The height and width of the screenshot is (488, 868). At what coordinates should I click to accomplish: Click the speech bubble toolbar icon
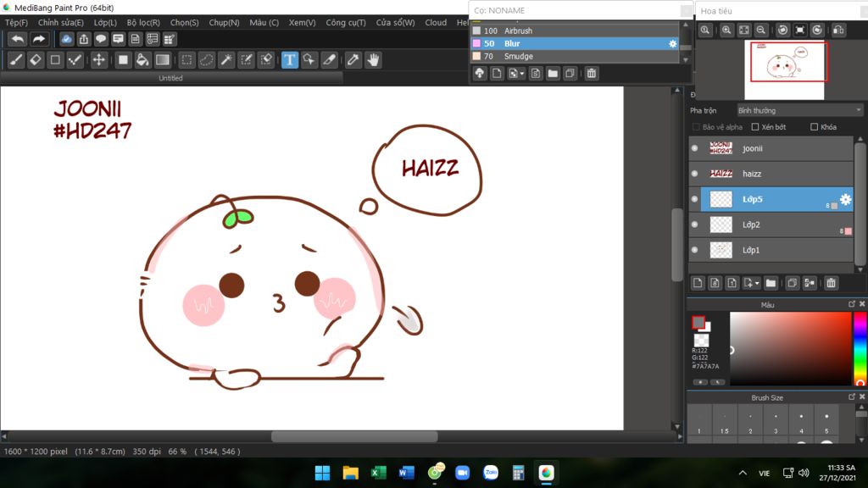[x=101, y=39]
